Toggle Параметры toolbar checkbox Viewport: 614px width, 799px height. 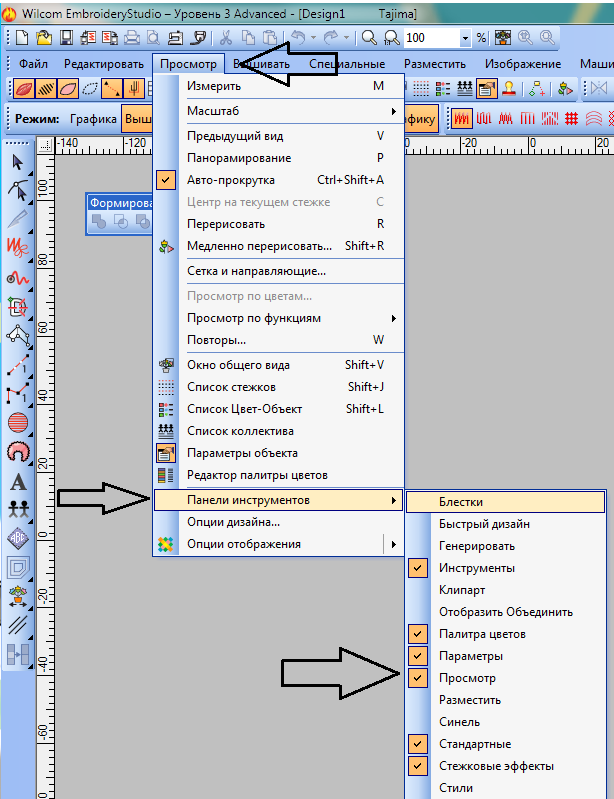506,656
